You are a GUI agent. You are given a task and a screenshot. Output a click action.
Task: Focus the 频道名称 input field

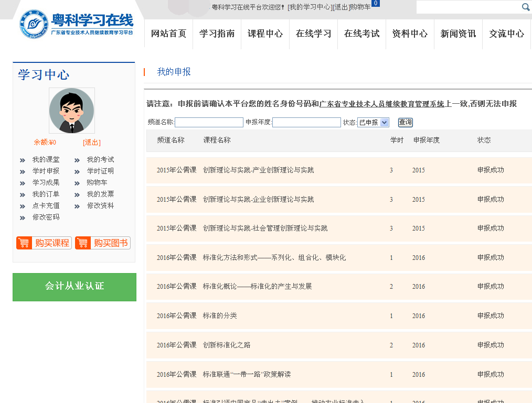[x=209, y=122]
